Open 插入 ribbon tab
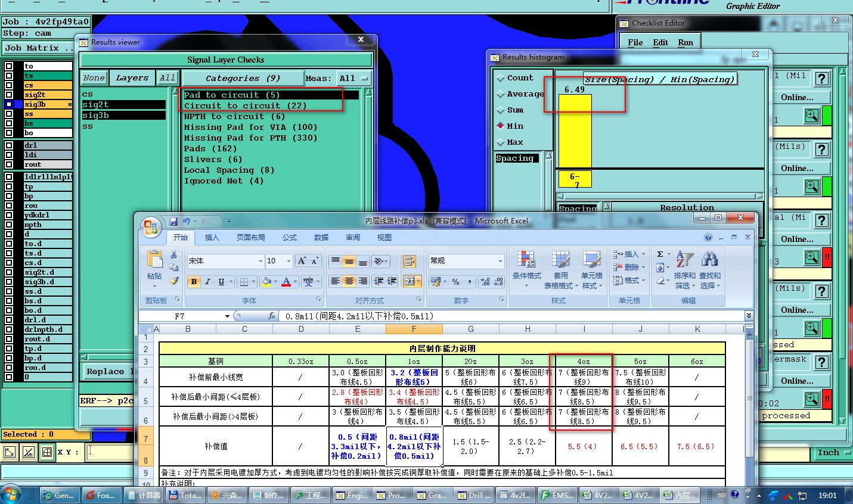 tap(212, 237)
